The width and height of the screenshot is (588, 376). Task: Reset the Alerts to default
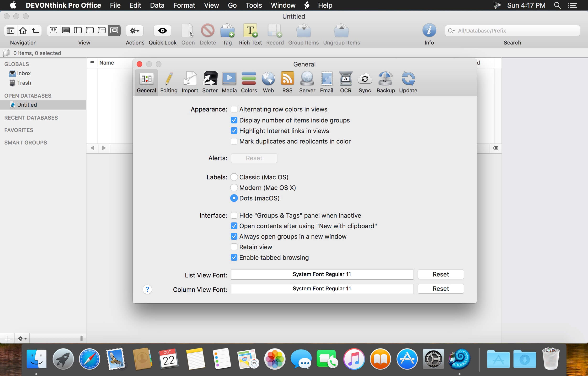(x=254, y=158)
